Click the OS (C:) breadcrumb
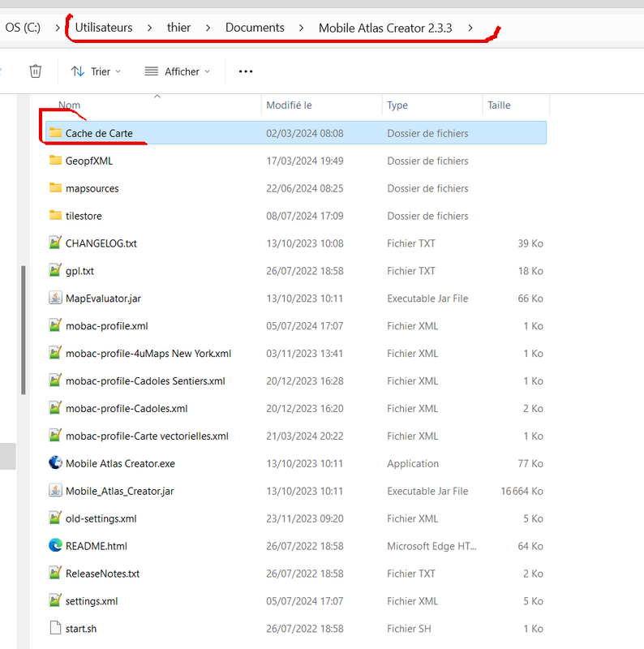This screenshot has width=644, height=649. tap(23, 28)
